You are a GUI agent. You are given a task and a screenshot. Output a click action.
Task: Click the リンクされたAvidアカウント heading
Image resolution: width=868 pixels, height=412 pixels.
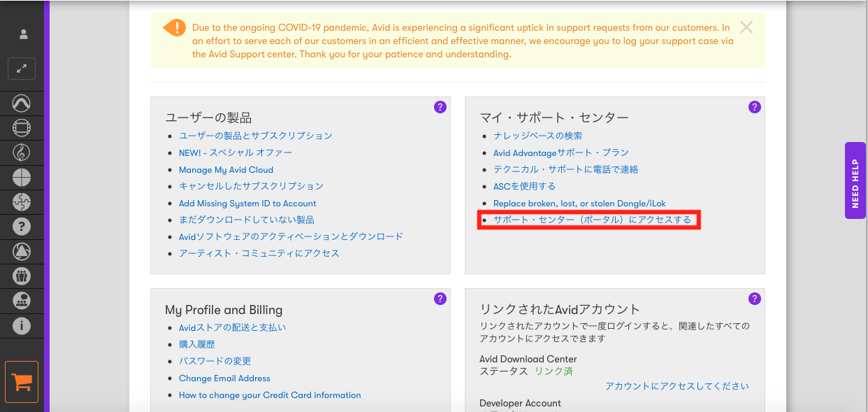[560, 309]
